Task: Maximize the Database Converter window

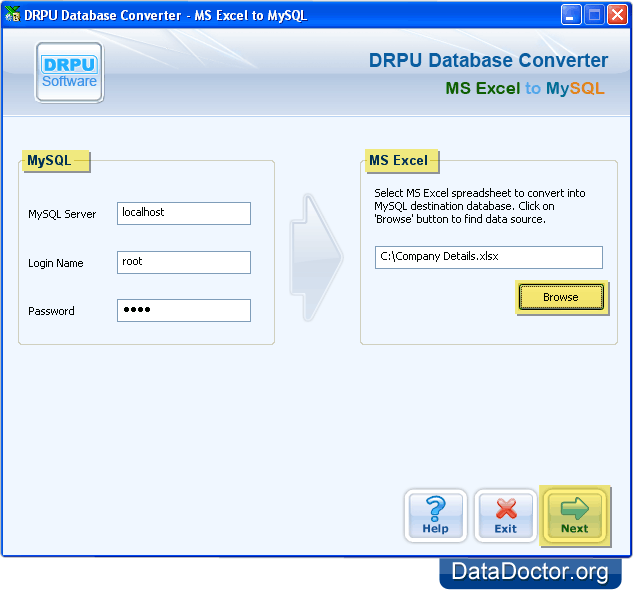Action: (594, 15)
